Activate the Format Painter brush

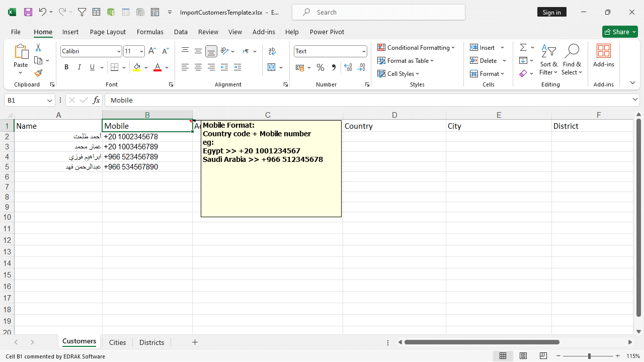38,73
